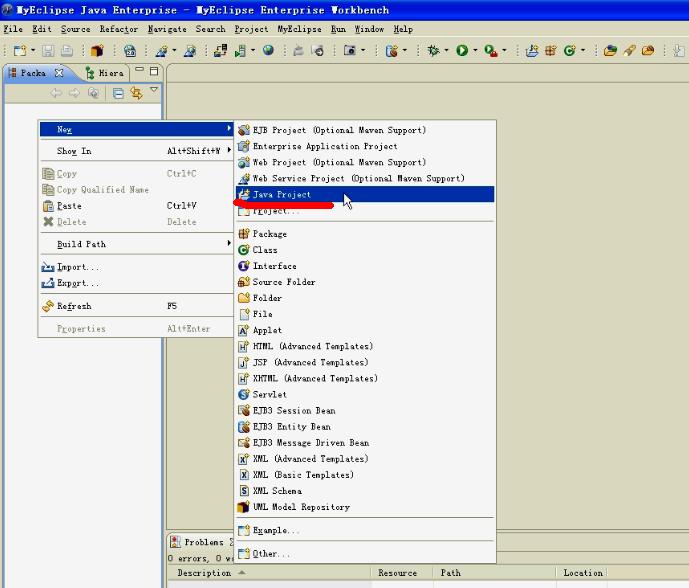Choose Example... in New submenu

(x=365, y=530)
